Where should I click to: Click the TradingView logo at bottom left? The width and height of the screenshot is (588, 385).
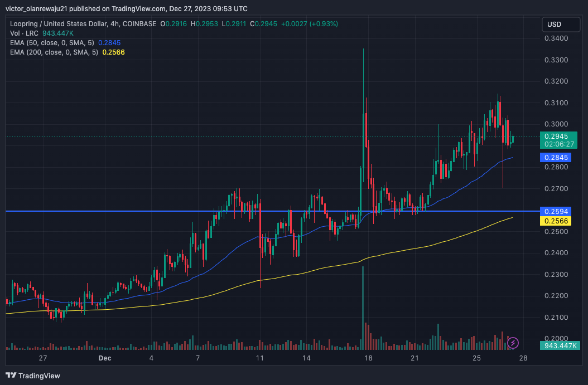coord(32,376)
